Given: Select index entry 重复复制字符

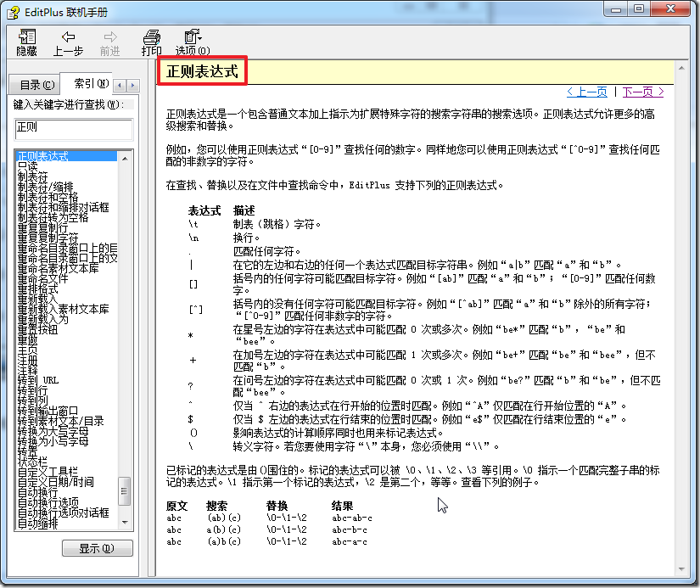Looking at the screenshot, I should point(48,238).
